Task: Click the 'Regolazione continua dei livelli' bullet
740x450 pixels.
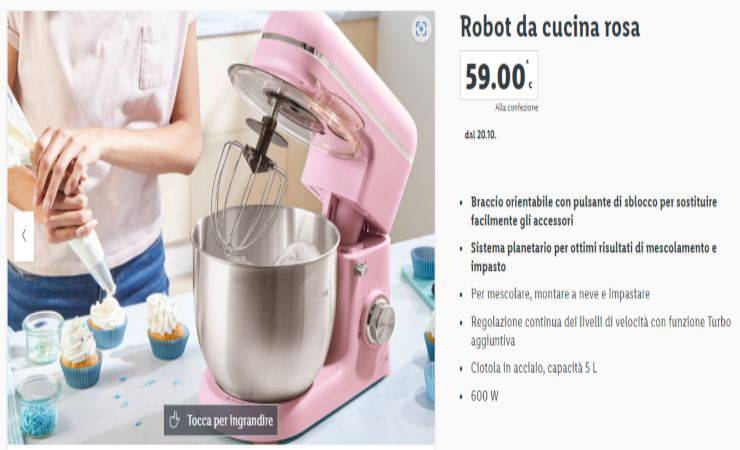Action: pyautogui.click(x=601, y=331)
